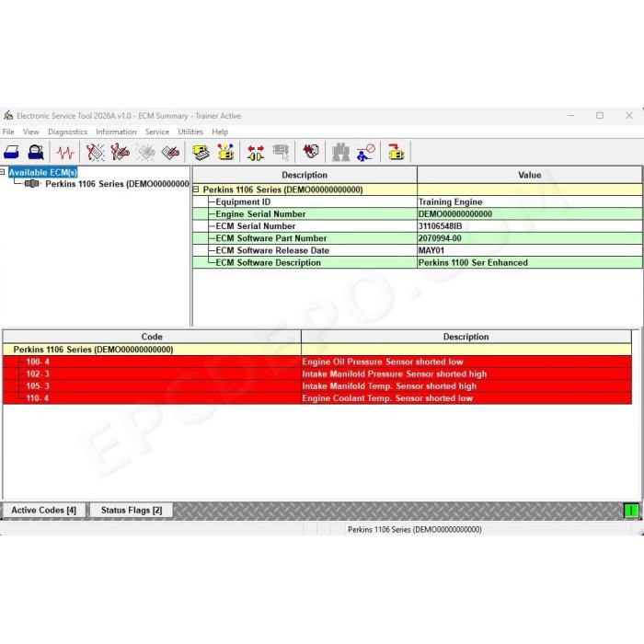
Task: Open the Help menu
Action: 220,132
